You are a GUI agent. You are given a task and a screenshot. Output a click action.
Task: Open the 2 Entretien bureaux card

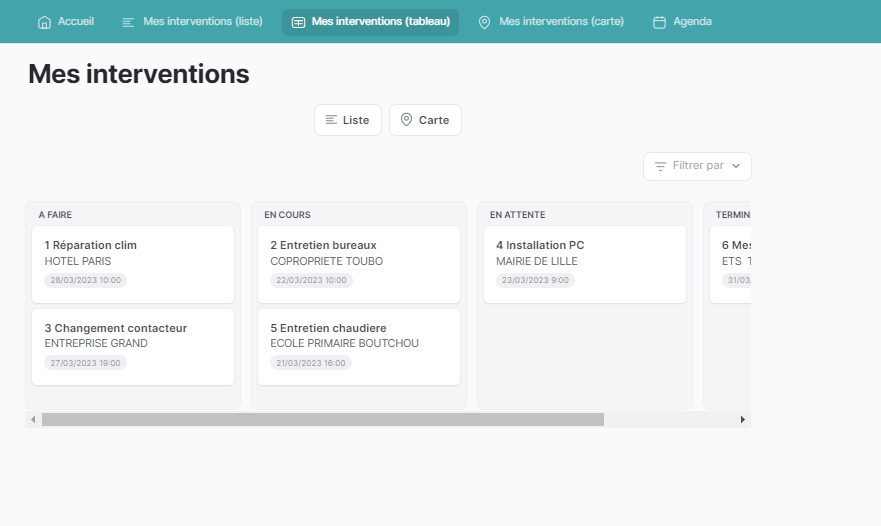point(359,264)
